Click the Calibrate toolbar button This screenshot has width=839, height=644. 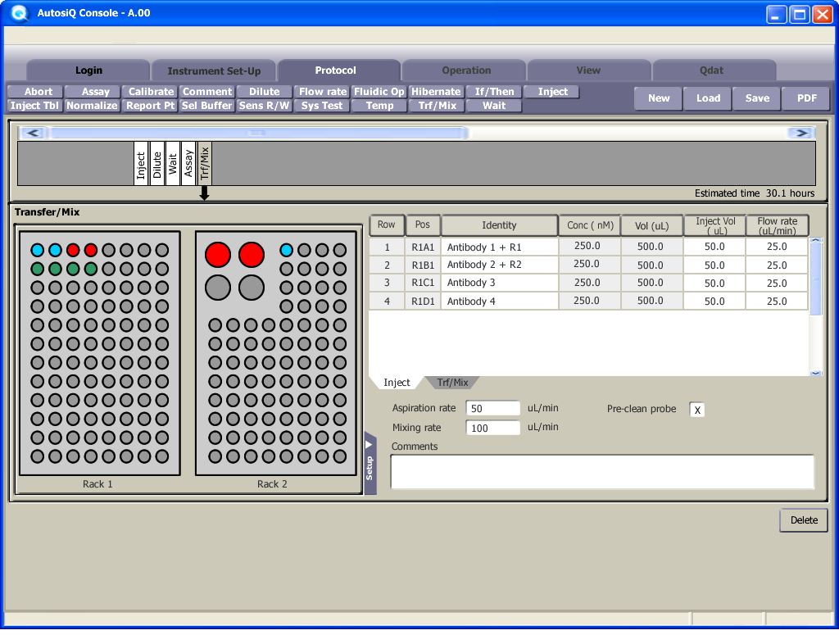[151, 92]
